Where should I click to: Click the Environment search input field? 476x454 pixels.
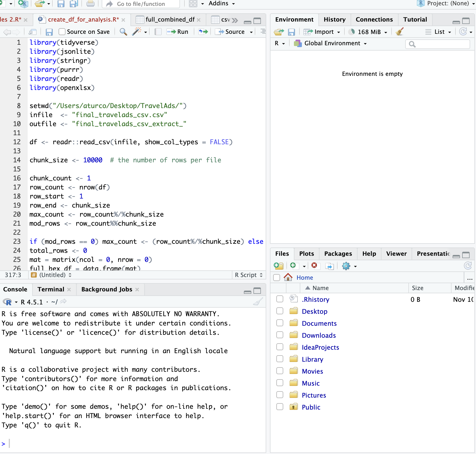(437, 44)
